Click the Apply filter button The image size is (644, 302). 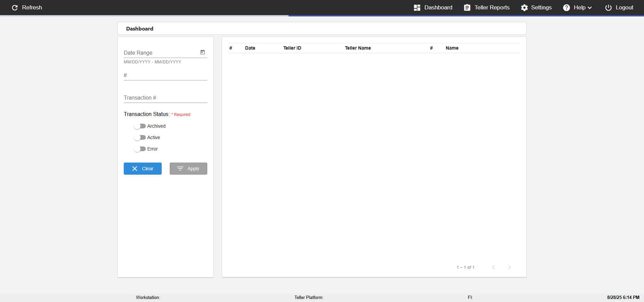(189, 169)
